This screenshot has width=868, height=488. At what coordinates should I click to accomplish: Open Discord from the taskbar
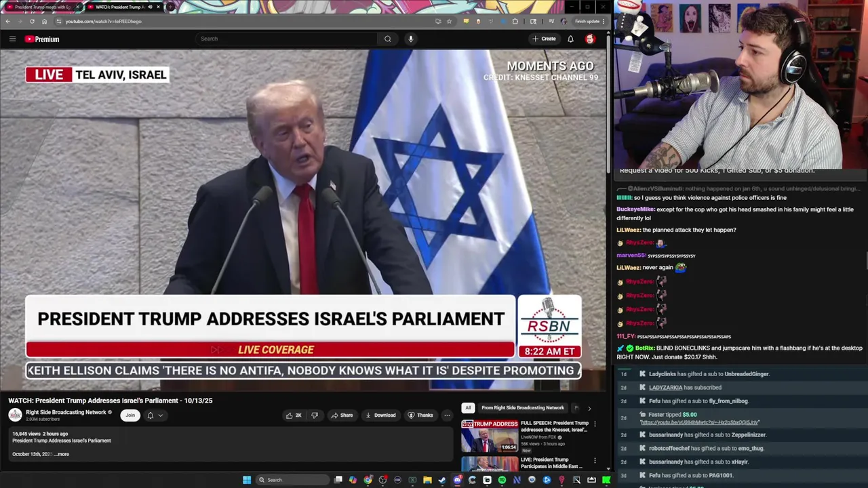tap(457, 480)
